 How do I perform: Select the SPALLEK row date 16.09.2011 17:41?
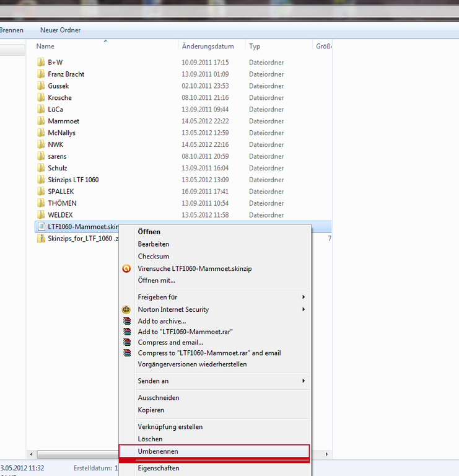[x=205, y=192]
